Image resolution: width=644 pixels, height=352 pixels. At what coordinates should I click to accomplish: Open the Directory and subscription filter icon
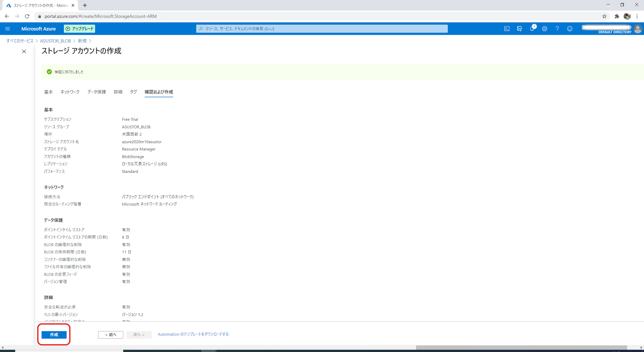pos(519,29)
